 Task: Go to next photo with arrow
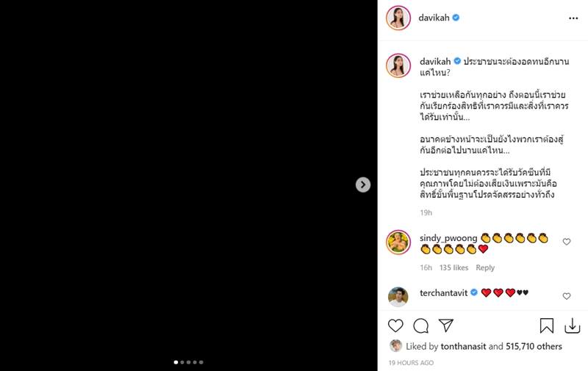click(363, 185)
